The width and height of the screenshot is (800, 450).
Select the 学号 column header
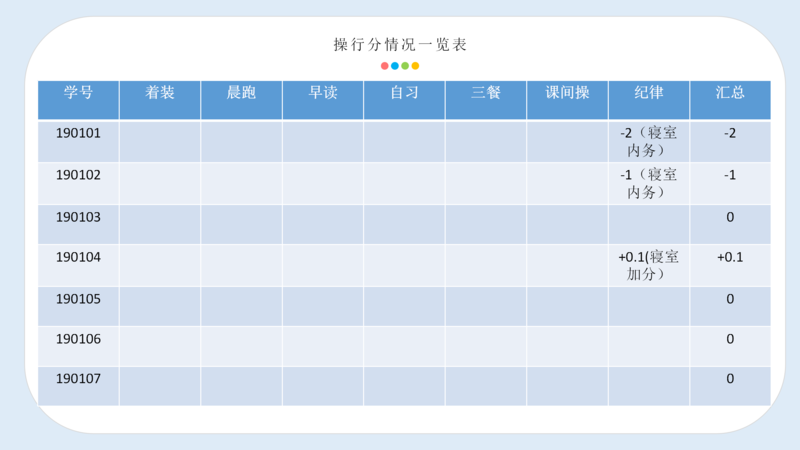coord(79,100)
